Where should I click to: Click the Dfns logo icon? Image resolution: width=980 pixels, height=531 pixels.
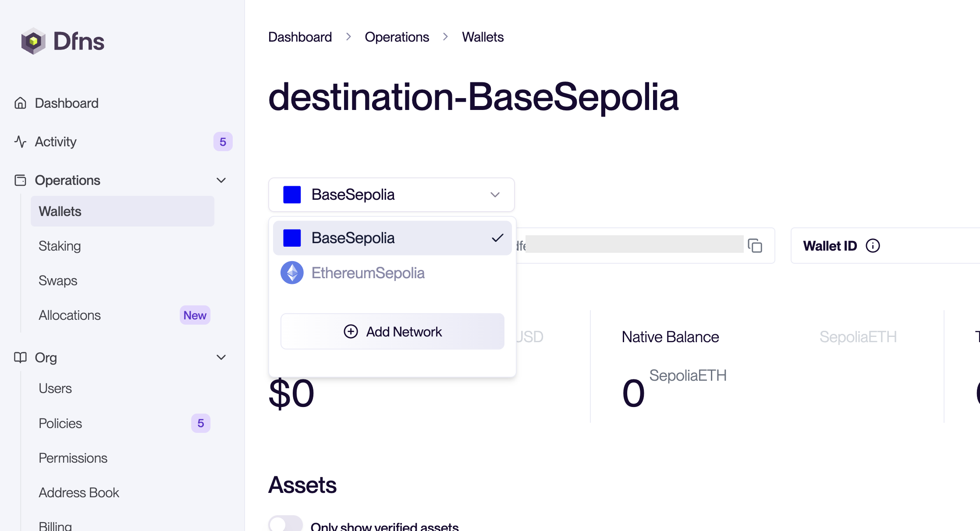coord(33,41)
